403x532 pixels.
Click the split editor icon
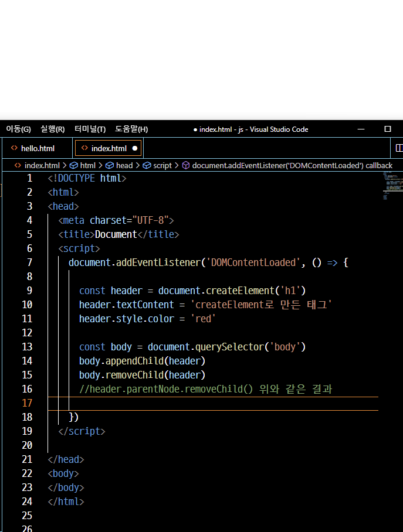[399, 148]
